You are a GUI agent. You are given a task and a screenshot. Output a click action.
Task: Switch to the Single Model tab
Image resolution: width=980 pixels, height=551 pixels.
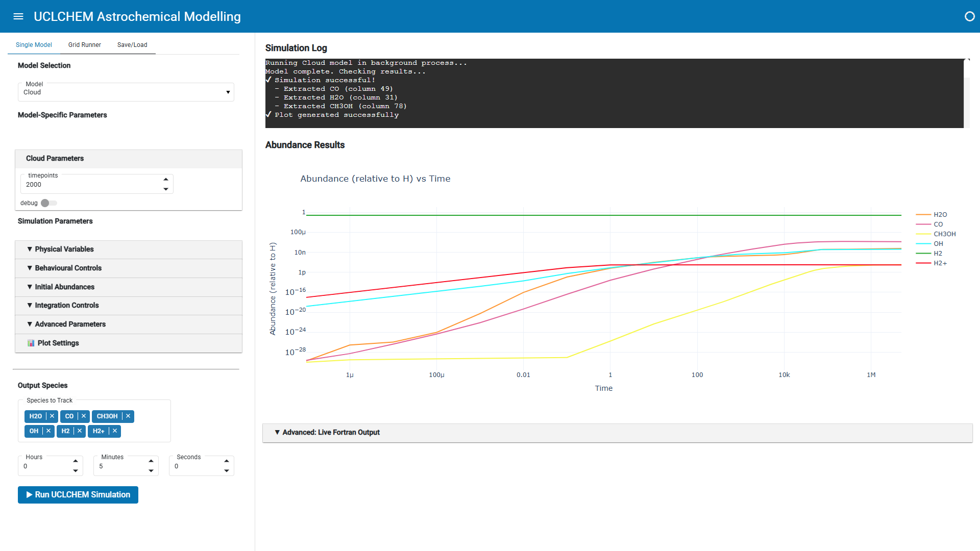tap(34, 45)
